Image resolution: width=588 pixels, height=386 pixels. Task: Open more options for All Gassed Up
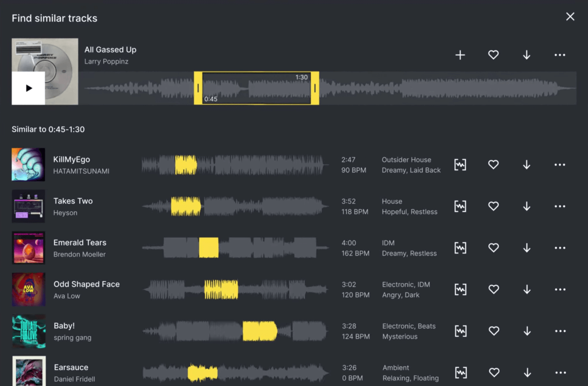(560, 55)
